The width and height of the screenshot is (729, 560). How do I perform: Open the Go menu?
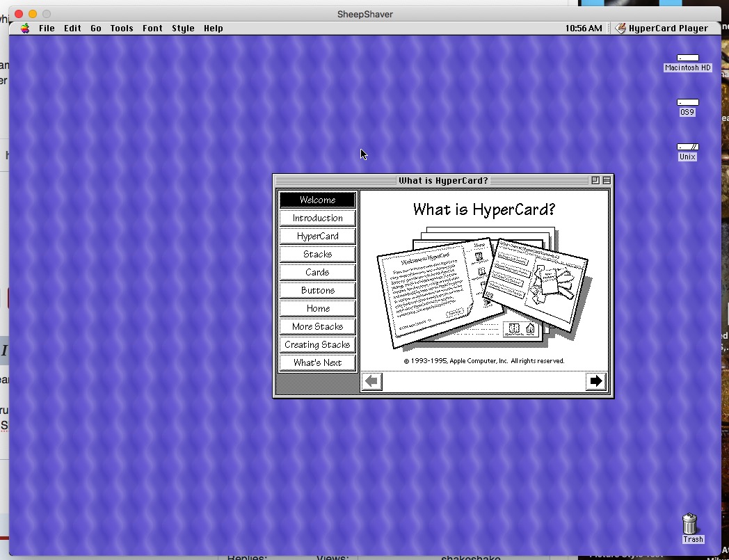point(96,29)
